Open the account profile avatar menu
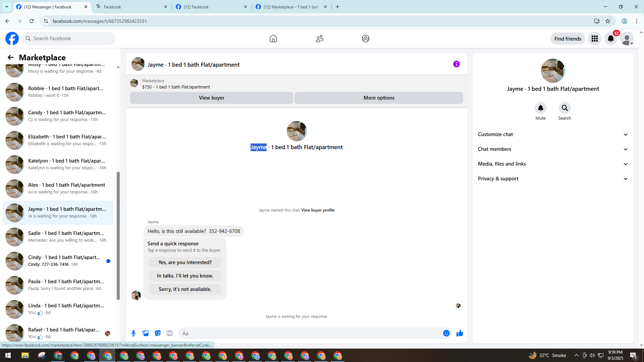Viewport: 644px width, 362px height. [627, 39]
